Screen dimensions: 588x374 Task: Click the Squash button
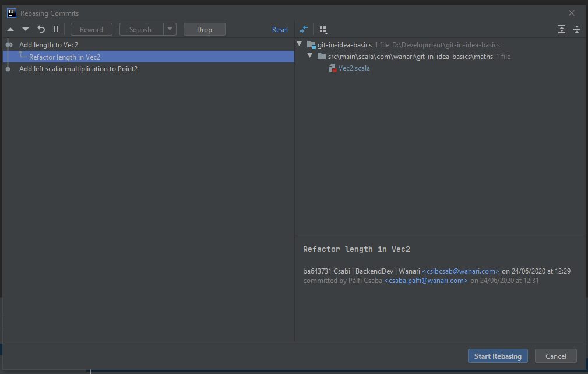[x=141, y=29]
